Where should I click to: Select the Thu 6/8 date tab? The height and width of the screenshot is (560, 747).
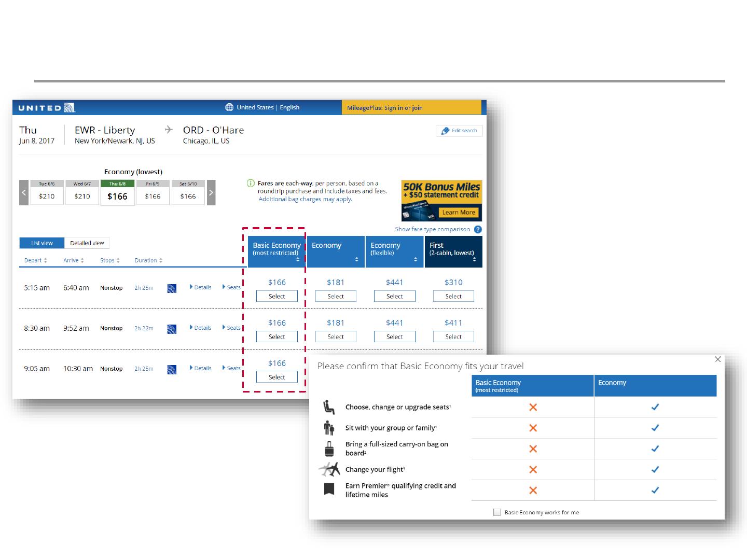pos(117,192)
